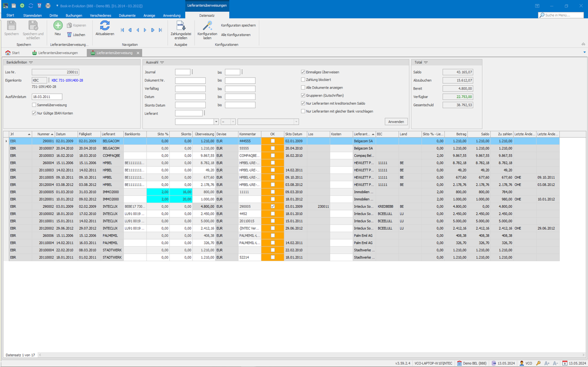Click the Demo BEL (888) company icon
The width and height of the screenshot is (588, 367).
coord(460,364)
